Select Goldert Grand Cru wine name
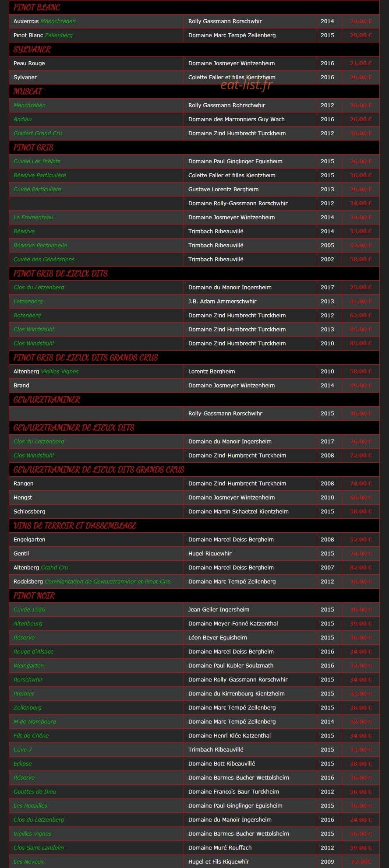389x868 pixels. point(38,133)
